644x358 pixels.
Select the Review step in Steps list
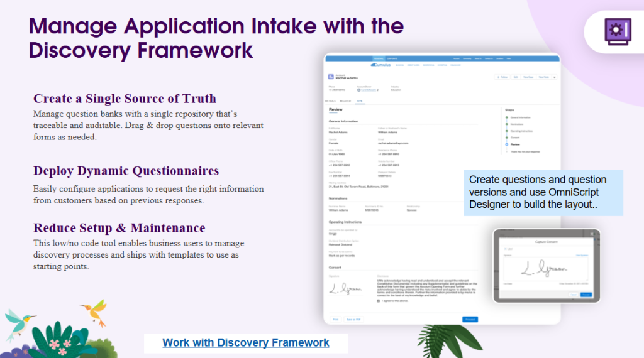point(515,144)
